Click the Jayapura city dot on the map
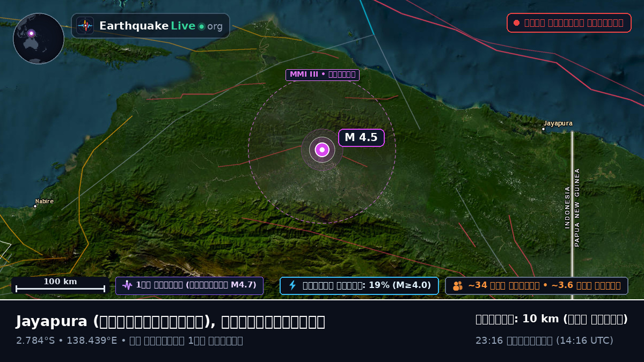This screenshot has width=644, height=362. point(543,129)
